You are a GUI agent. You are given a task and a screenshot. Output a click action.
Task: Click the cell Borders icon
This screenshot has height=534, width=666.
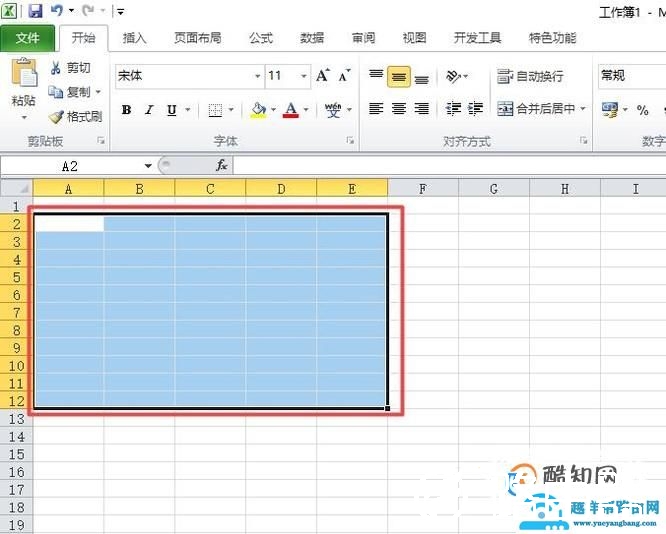point(215,110)
